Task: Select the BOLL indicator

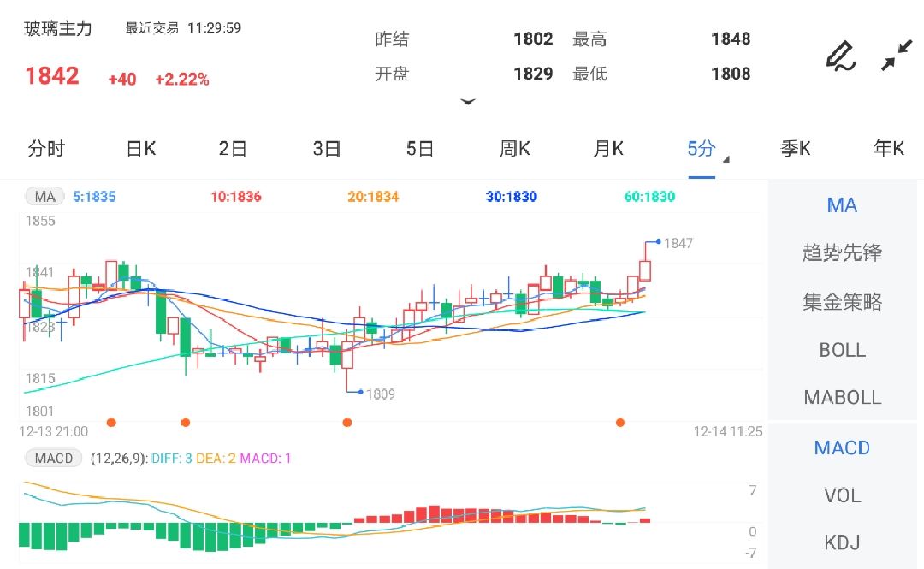Action: pos(842,350)
